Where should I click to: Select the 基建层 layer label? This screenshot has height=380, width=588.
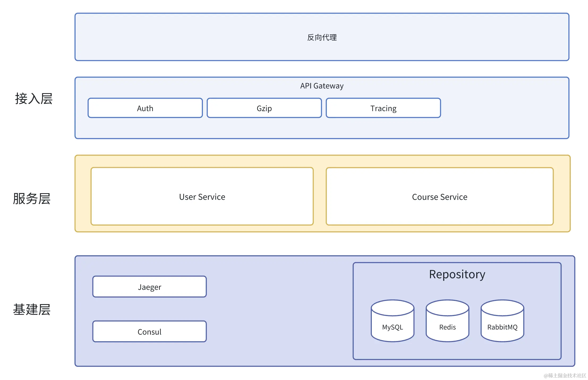[32, 309]
